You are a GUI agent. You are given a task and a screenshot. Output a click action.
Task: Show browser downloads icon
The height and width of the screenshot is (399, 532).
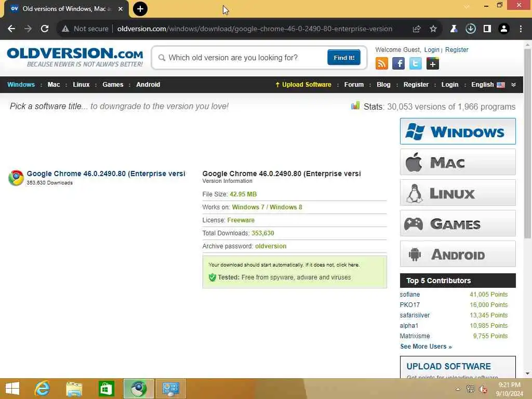(470, 29)
